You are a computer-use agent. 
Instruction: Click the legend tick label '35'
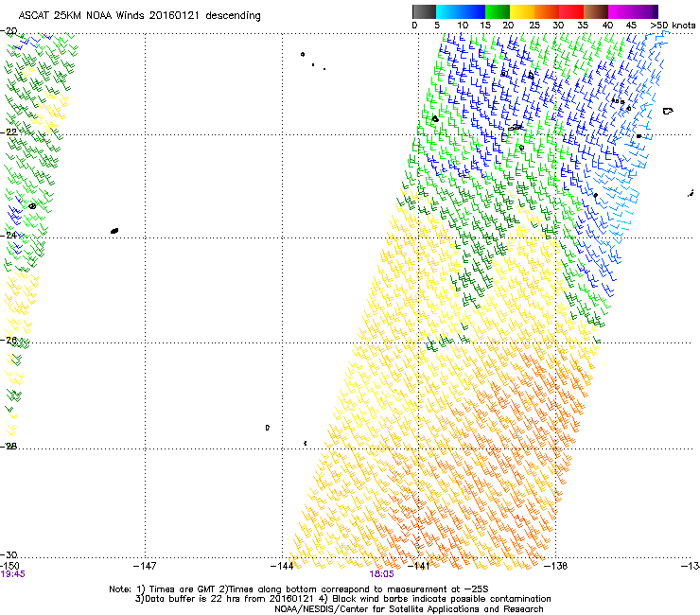click(x=583, y=26)
